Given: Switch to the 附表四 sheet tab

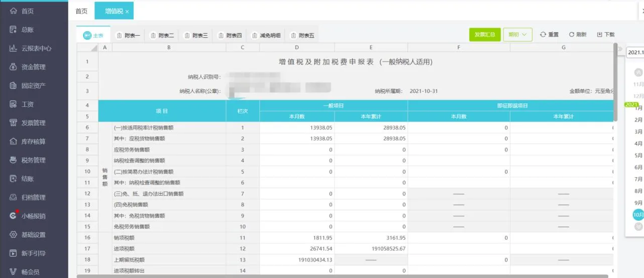Looking at the screenshot, I should (x=230, y=35).
